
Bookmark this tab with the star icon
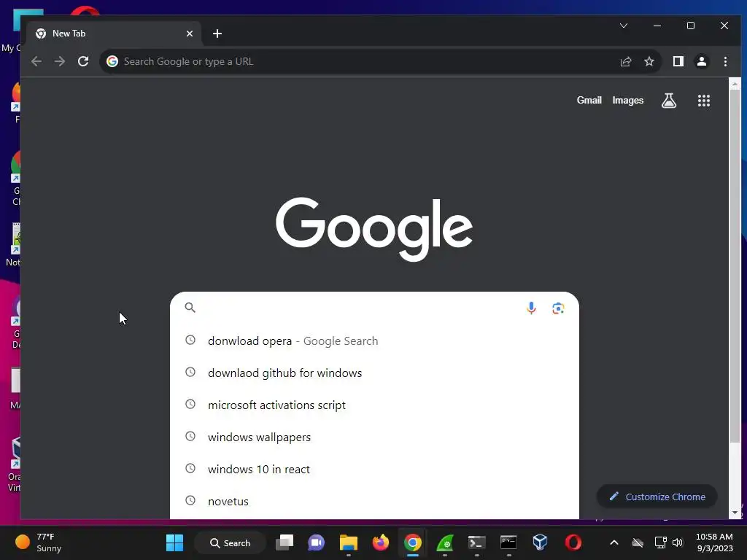point(649,61)
